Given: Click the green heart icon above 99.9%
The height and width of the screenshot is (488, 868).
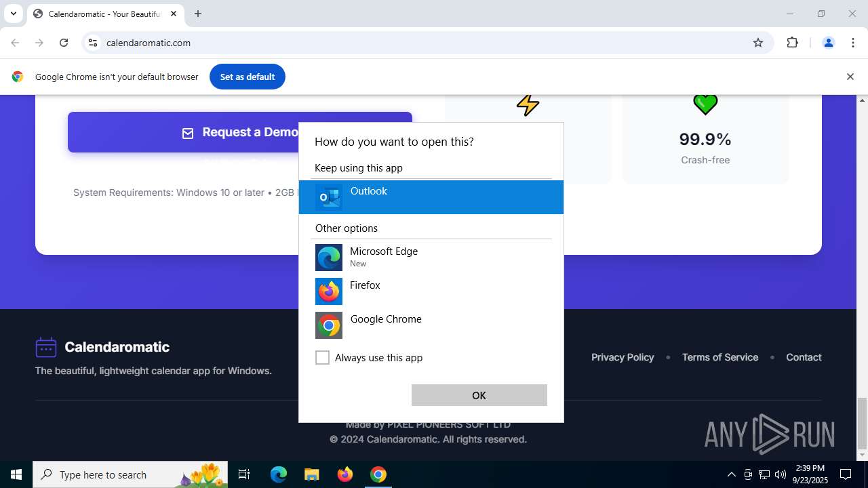Looking at the screenshot, I should pos(705,104).
